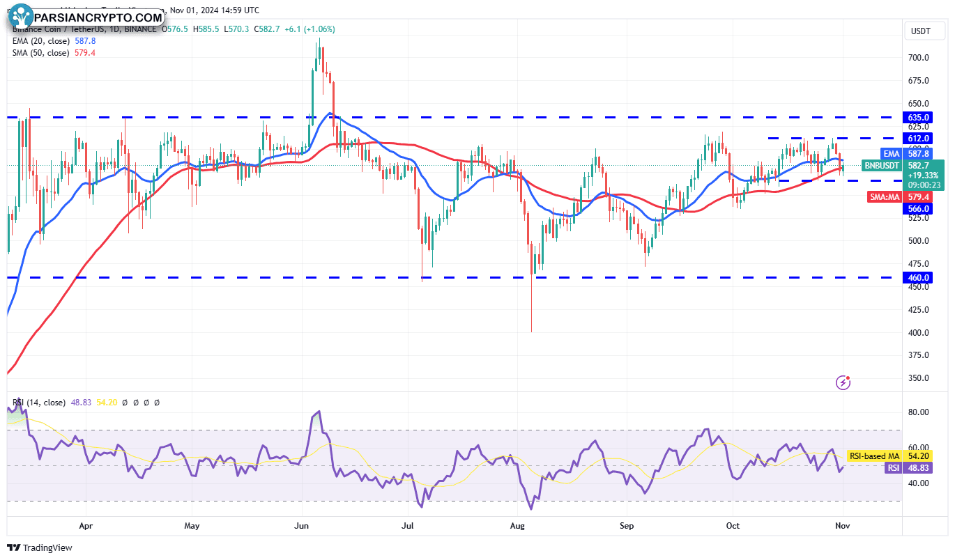Open the TradingView logo link
Viewport: 955px width, 560px height.
[x=40, y=547]
